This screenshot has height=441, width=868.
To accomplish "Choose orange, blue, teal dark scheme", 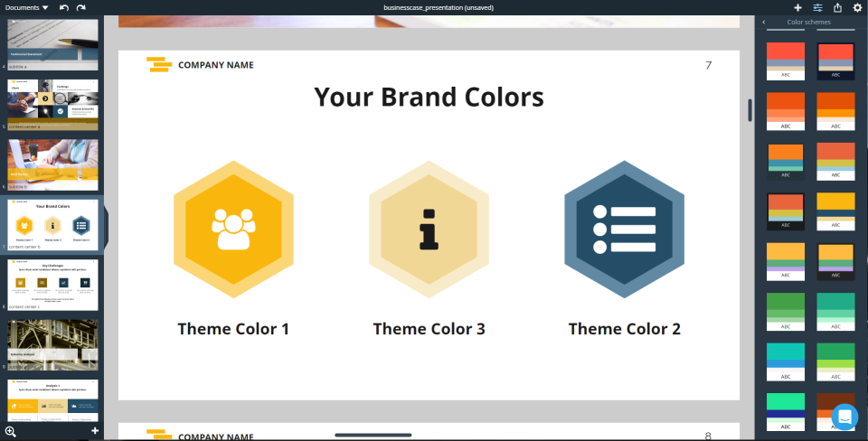I will pos(786,162).
